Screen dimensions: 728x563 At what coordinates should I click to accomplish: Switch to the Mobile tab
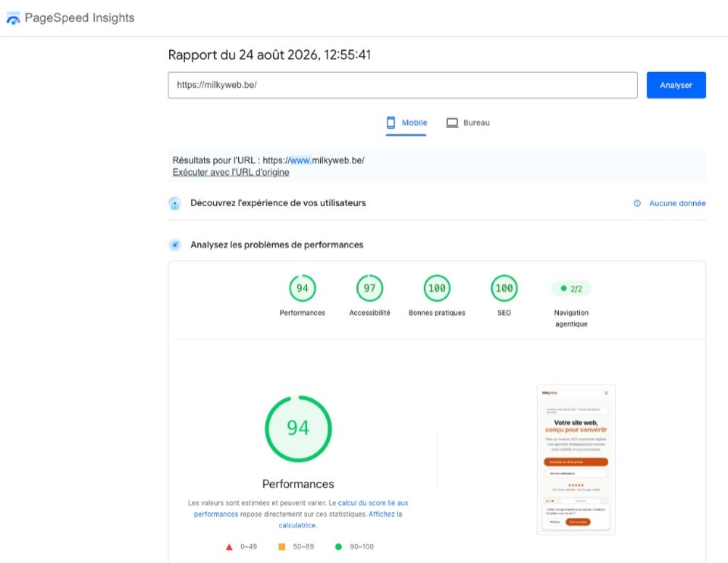tap(406, 123)
